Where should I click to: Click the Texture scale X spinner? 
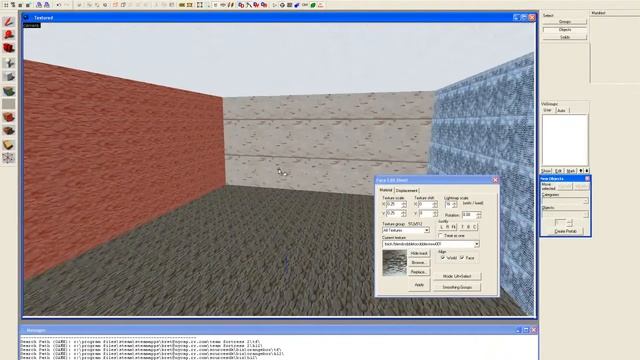pos(404,204)
